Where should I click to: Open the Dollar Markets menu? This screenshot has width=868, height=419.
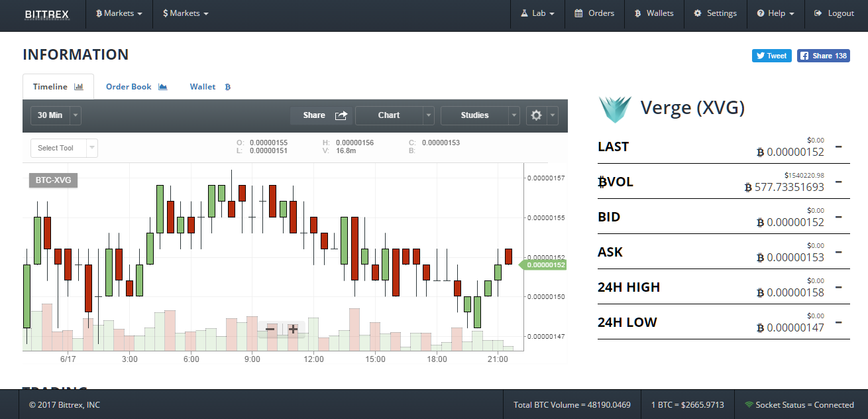point(186,13)
